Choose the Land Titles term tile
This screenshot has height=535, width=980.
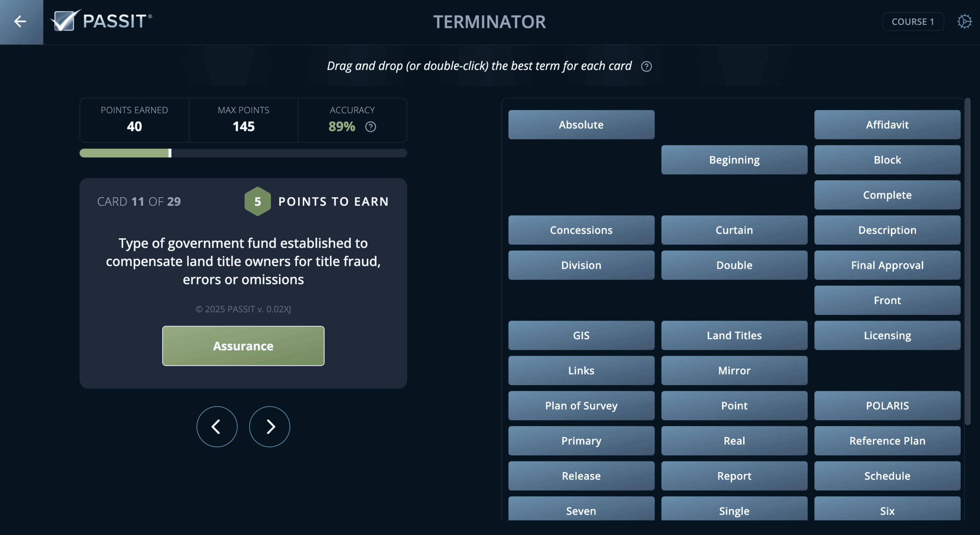[734, 335]
